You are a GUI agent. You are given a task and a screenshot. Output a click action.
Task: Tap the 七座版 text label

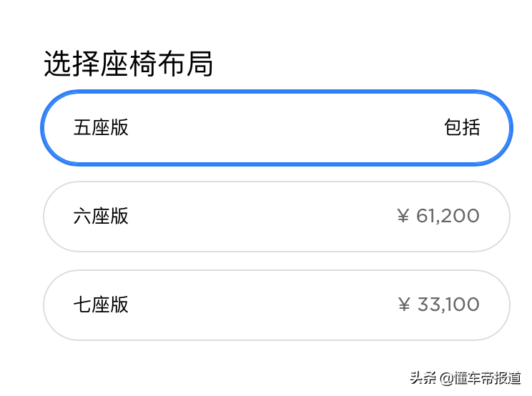click(101, 305)
